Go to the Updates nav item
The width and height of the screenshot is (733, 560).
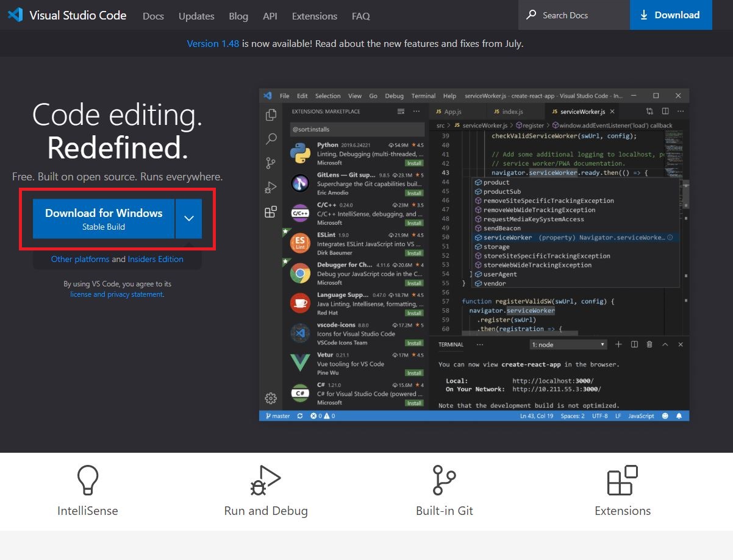pyautogui.click(x=196, y=16)
